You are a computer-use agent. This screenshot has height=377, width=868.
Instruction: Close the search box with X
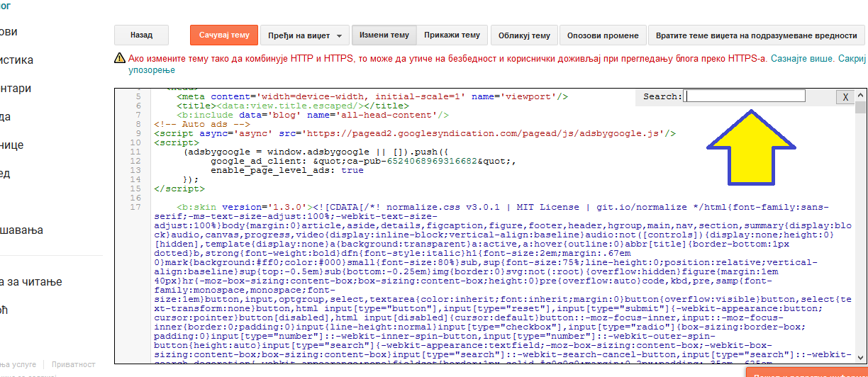[x=845, y=97]
